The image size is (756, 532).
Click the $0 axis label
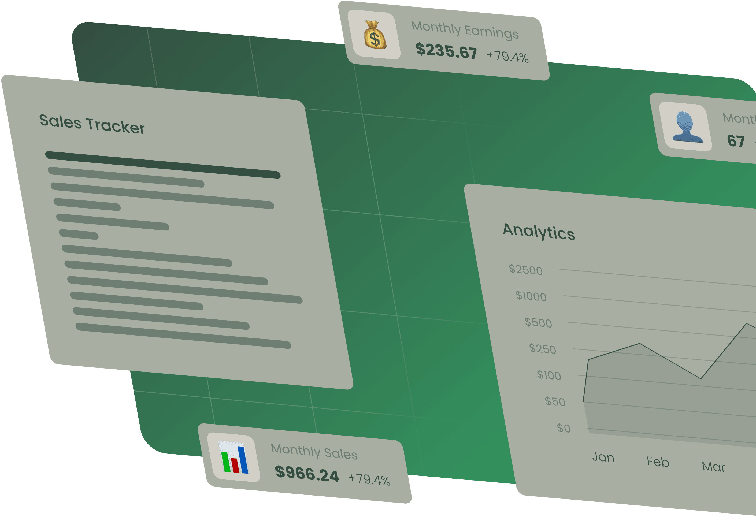(564, 428)
